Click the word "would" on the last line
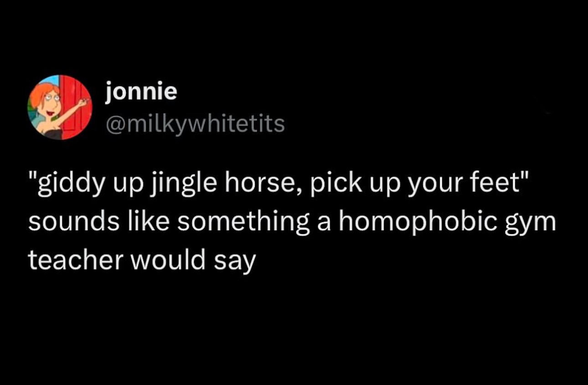This screenshot has width=588, height=385. (x=169, y=261)
